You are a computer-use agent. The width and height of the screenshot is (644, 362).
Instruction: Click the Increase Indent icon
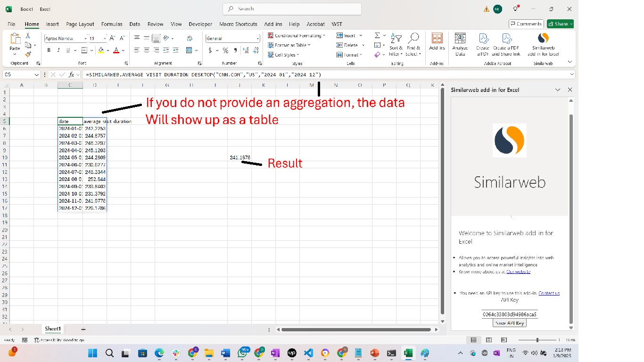[x=175, y=50]
